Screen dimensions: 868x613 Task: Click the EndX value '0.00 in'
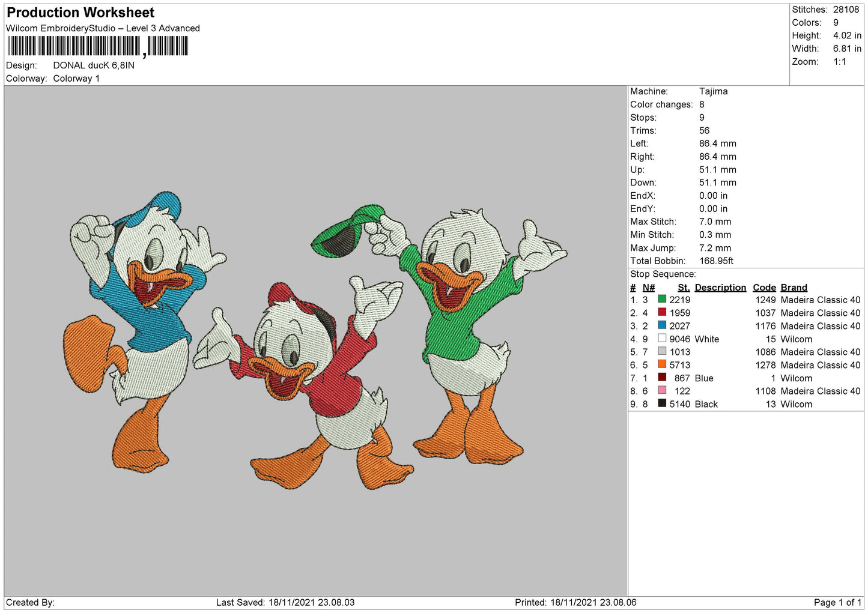click(713, 196)
